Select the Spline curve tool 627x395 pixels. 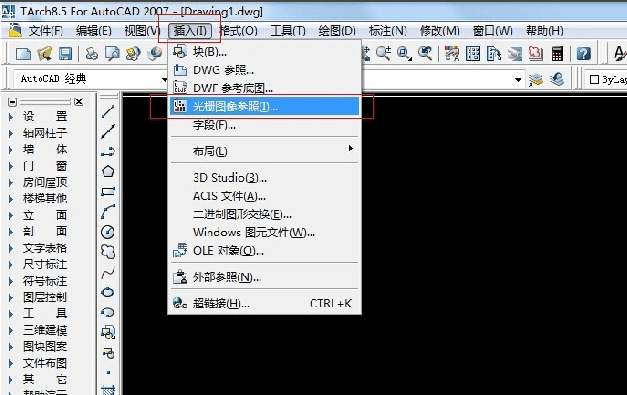(108, 273)
